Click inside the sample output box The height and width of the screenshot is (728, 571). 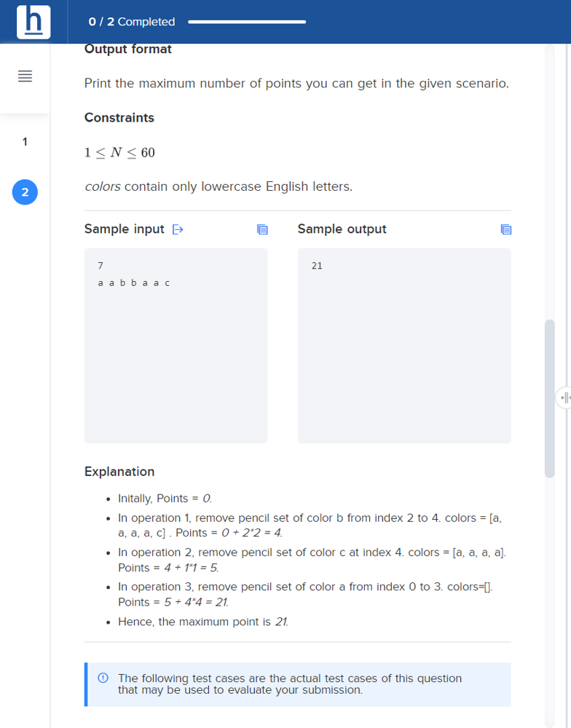404,345
